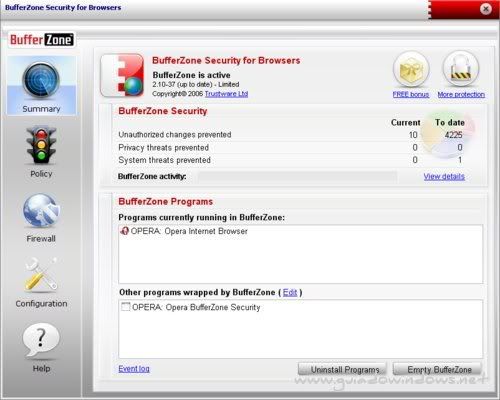
Task: Open the Summary radar icon
Action: [x=41, y=81]
